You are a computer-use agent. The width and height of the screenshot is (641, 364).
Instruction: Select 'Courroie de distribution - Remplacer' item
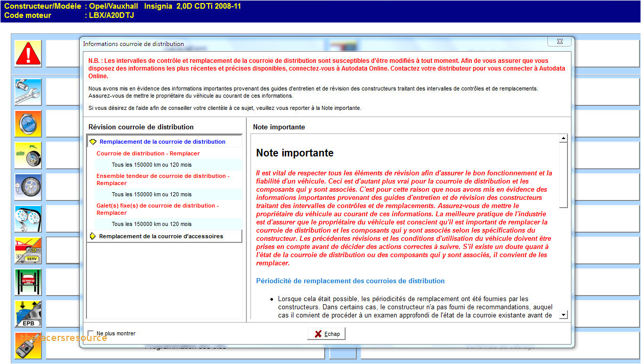148,153
